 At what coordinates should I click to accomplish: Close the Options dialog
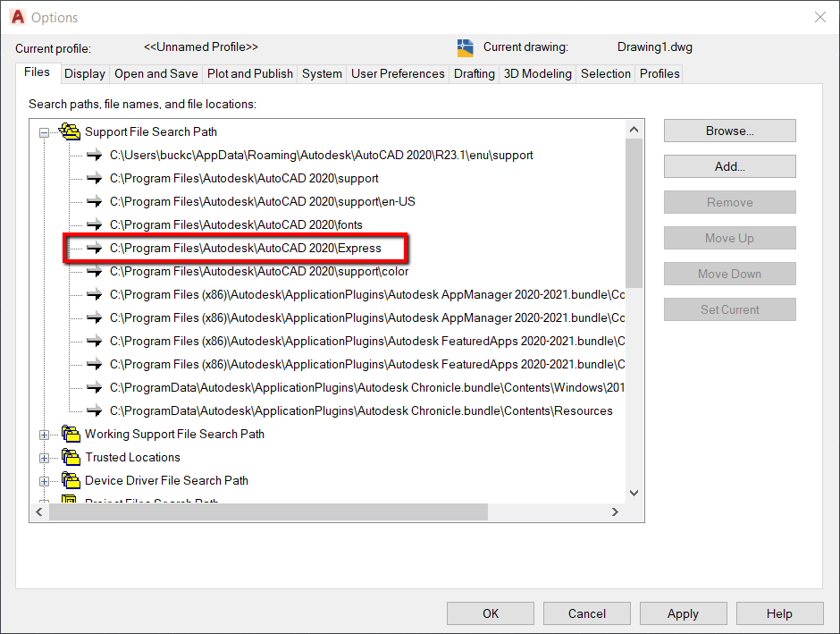click(820, 17)
